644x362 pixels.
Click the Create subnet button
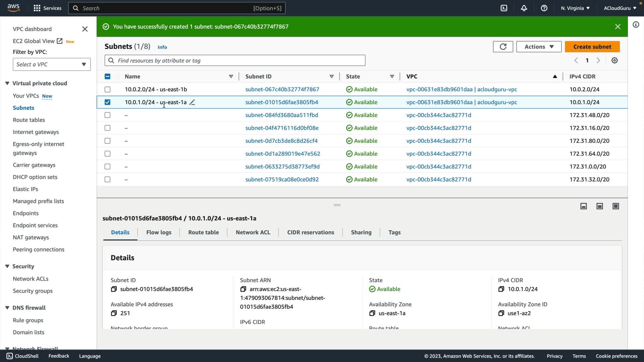click(x=592, y=47)
